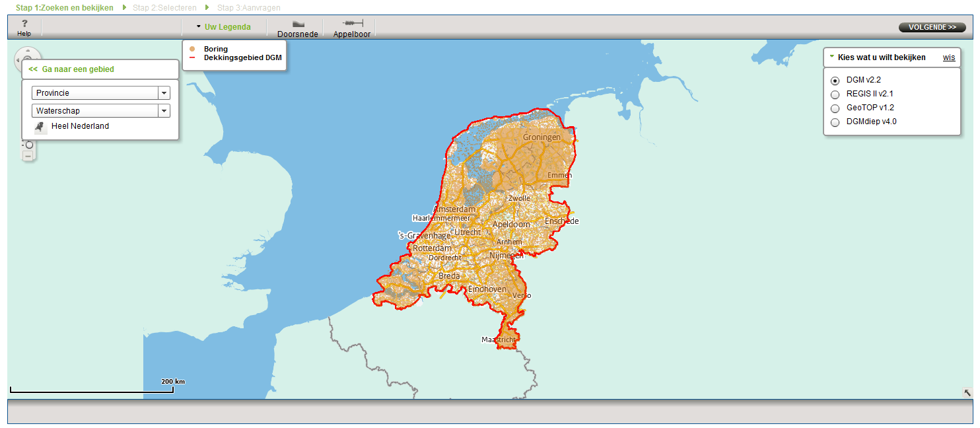Click the wis link

click(x=948, y=57)
